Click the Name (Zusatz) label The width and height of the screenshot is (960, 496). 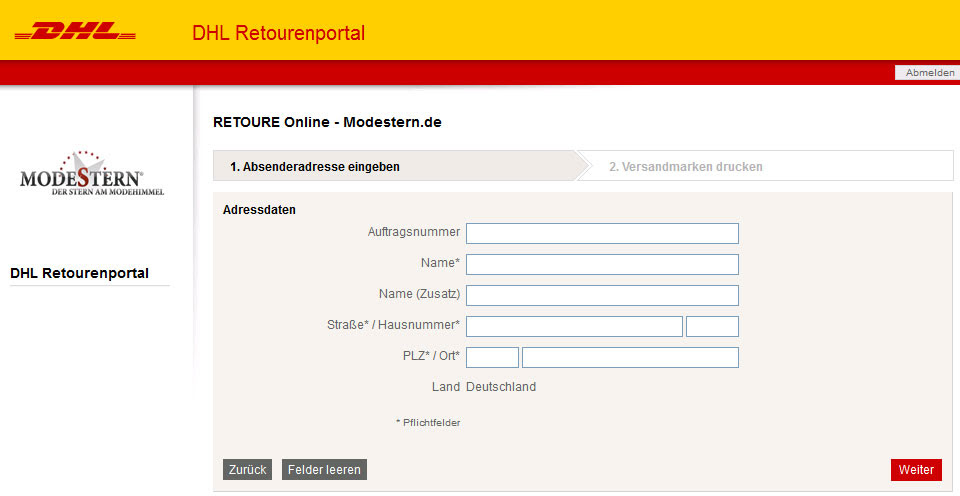tap(419, 294)
